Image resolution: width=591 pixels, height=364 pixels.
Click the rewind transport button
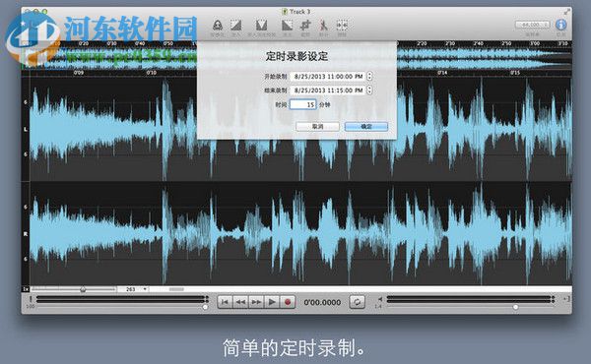[x=240, y=302]
